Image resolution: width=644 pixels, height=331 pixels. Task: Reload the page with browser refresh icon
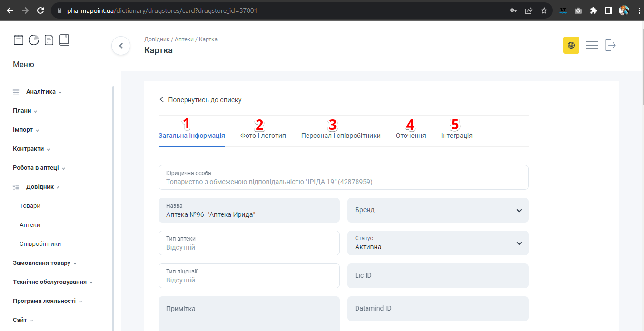[x=40, y=10]
